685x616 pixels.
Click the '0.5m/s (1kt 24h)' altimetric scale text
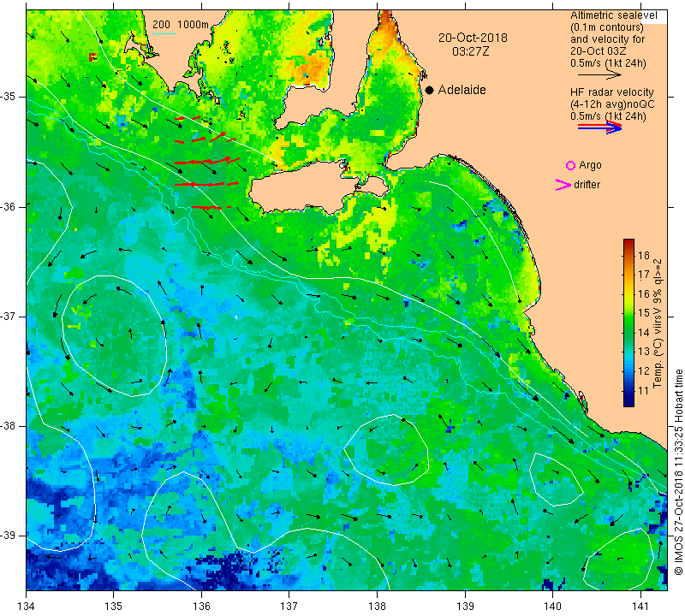point(608,62)
